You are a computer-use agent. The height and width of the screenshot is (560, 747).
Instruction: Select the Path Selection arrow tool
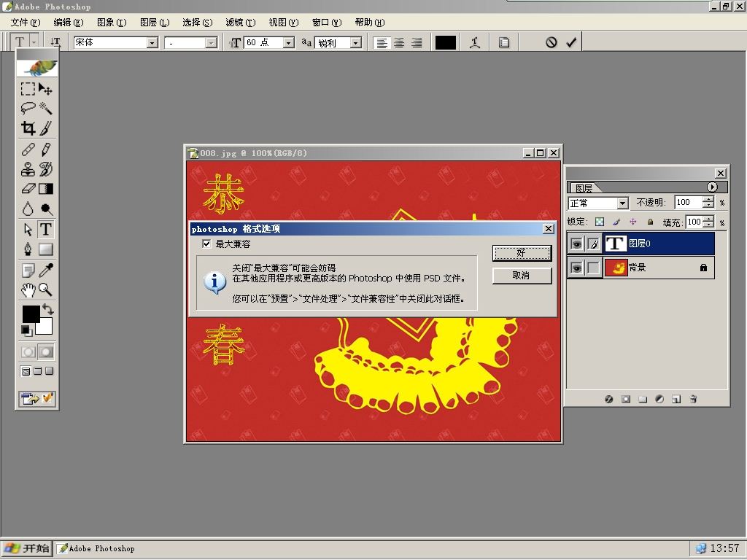click(x=28, y=230)
